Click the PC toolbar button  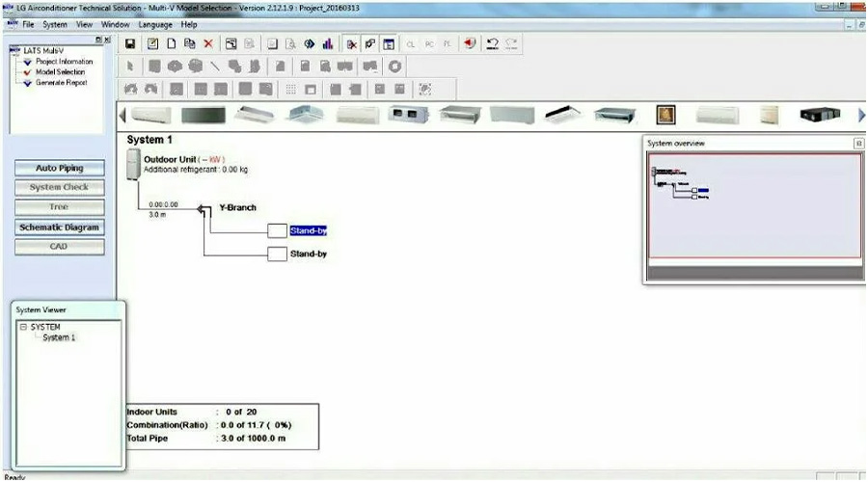(x=429, y=44)
